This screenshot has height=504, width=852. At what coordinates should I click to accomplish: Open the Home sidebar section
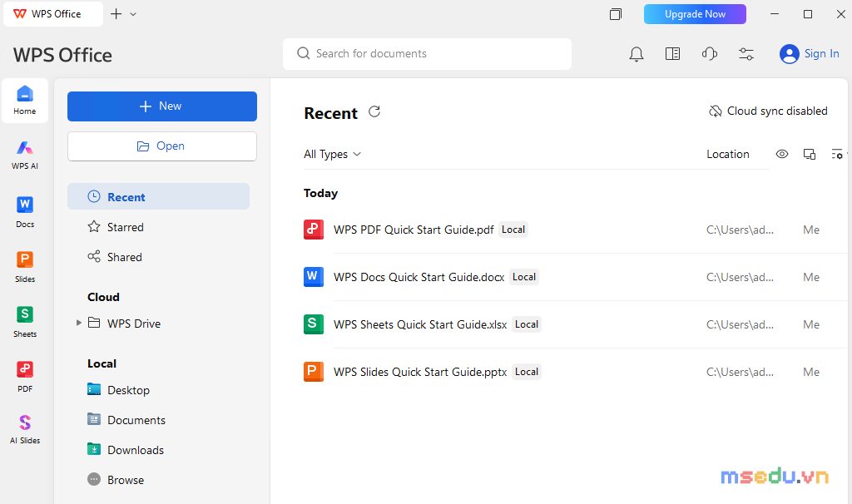(25, 101)
